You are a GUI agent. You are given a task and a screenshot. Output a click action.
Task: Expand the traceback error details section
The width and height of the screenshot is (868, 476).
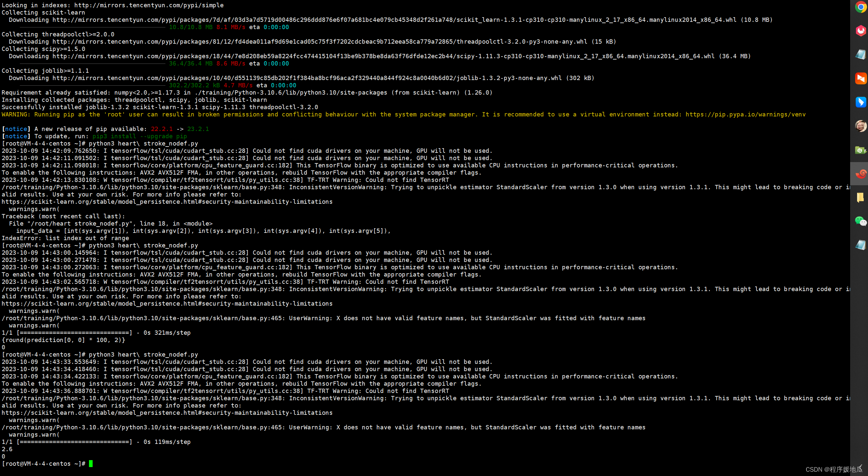[x=63, y=216]
